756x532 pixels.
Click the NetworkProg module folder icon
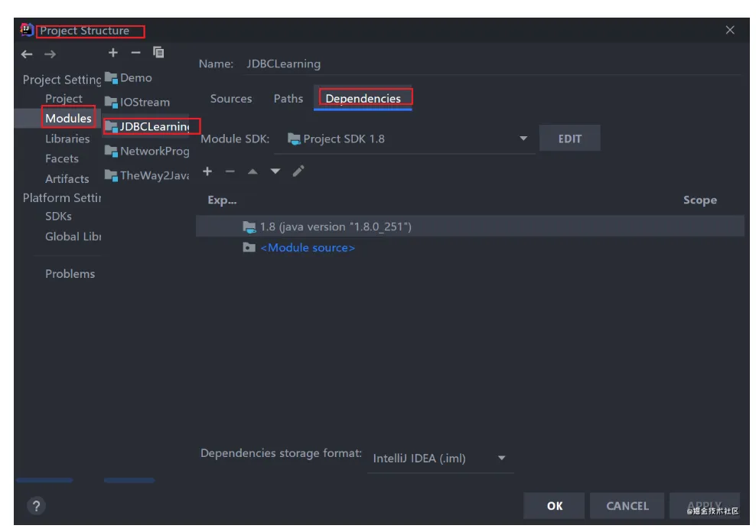(111, 151)
